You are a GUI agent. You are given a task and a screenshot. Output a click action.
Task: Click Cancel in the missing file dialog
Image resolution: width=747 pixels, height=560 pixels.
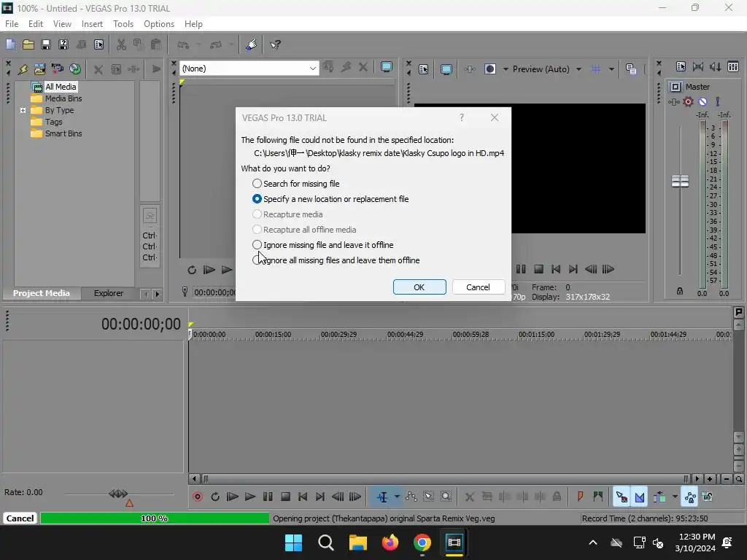coord(479,287)
